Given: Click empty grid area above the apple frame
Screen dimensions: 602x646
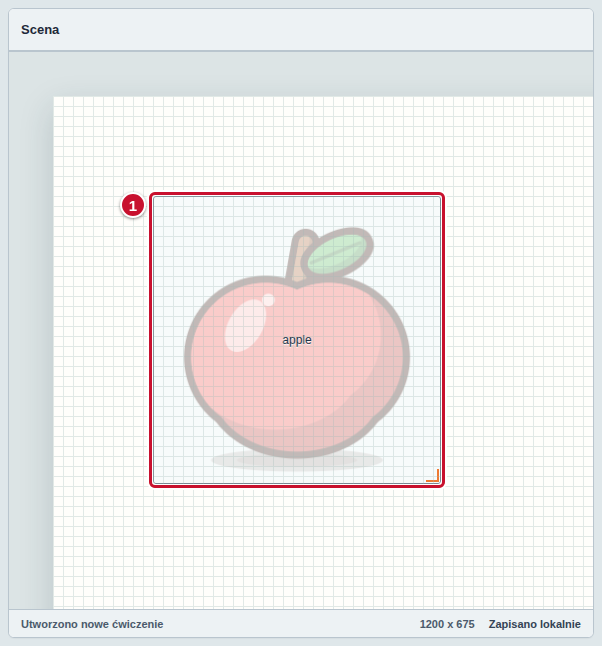Looking at the screenshot, I should (297, 144).
